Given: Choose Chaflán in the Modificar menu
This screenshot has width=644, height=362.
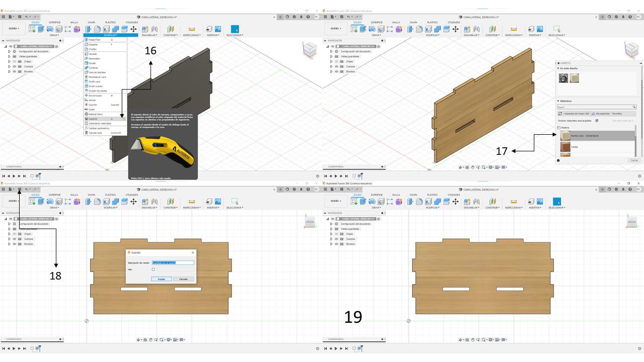Looking at the screenshot, I should [105, 49].
